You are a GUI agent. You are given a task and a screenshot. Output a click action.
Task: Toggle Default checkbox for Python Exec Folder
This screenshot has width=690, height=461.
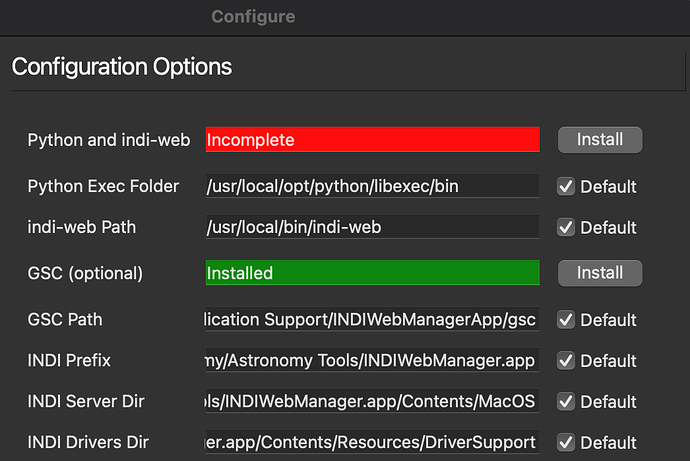pos(566,187)
